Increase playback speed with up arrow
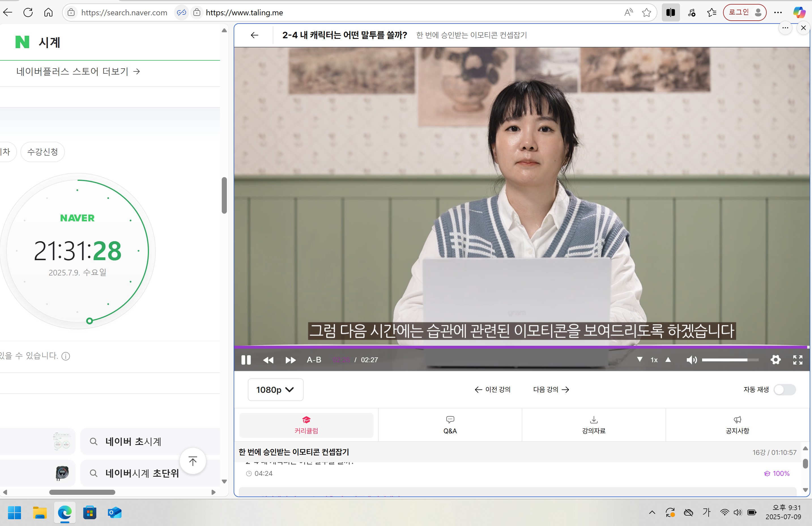Viewport: 812px width, 526px height. [x=668, y=360]
